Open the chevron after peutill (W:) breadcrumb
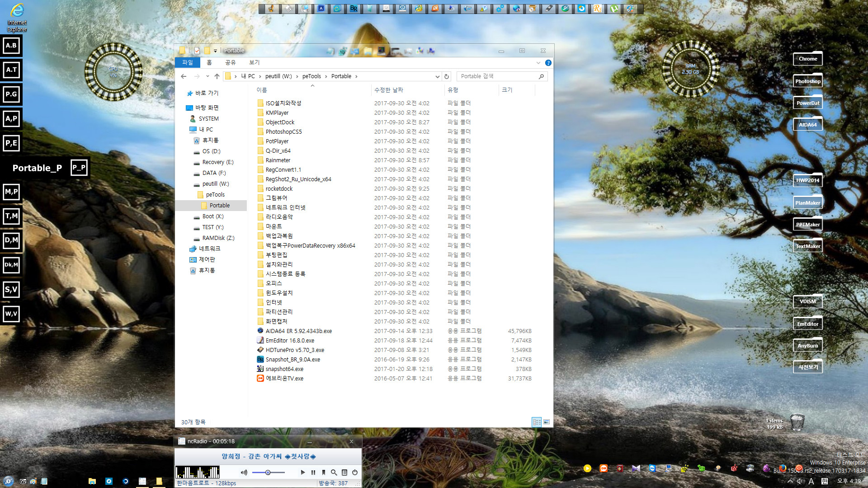The image size is (868, 488). [297, 76]
